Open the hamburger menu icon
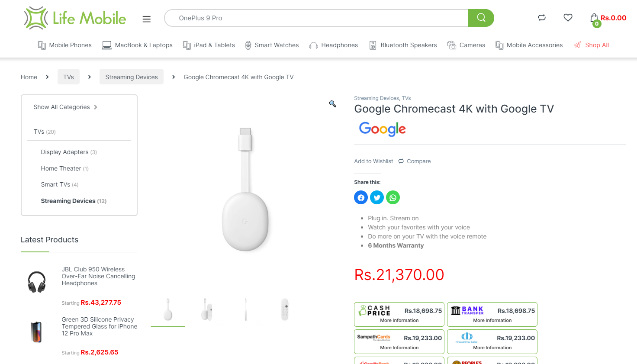The height and width of the screenshot is (364, 637). point(147,19)
